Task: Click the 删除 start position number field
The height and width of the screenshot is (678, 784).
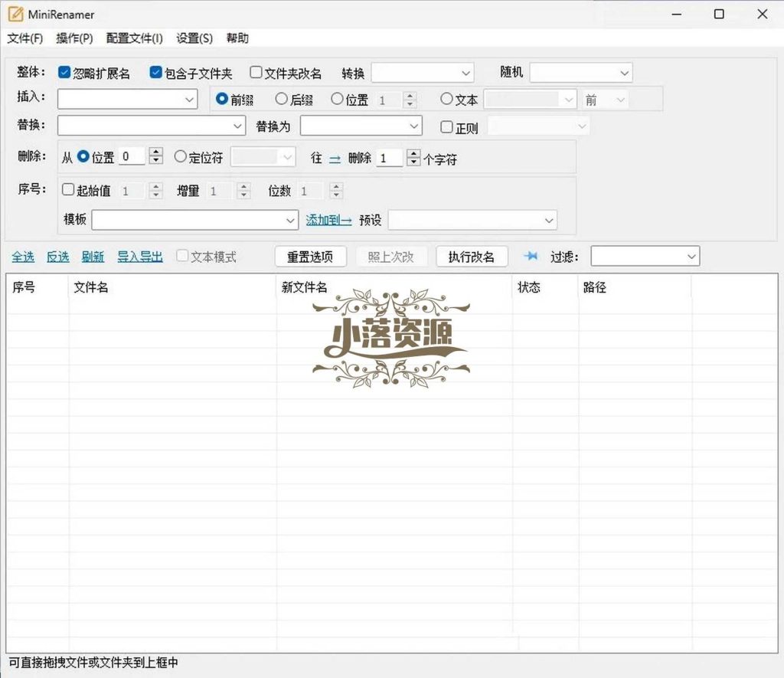Action: (x=132, y=156)
